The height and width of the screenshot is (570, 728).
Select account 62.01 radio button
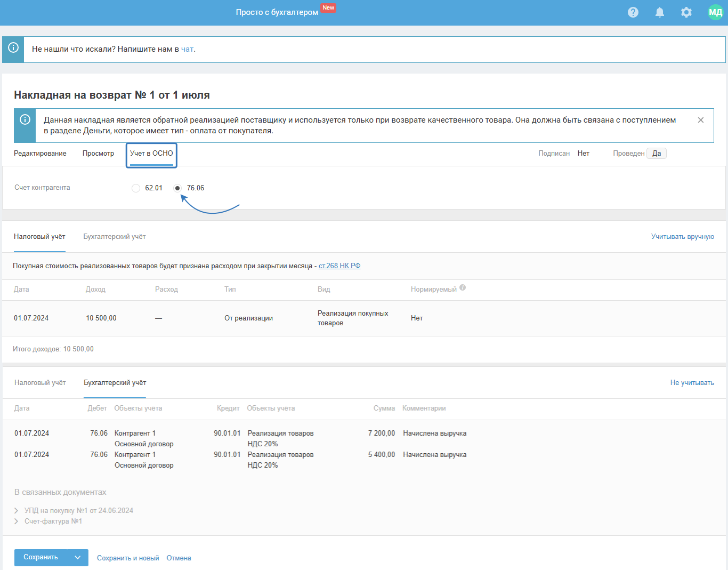click(x=136, y=188)
